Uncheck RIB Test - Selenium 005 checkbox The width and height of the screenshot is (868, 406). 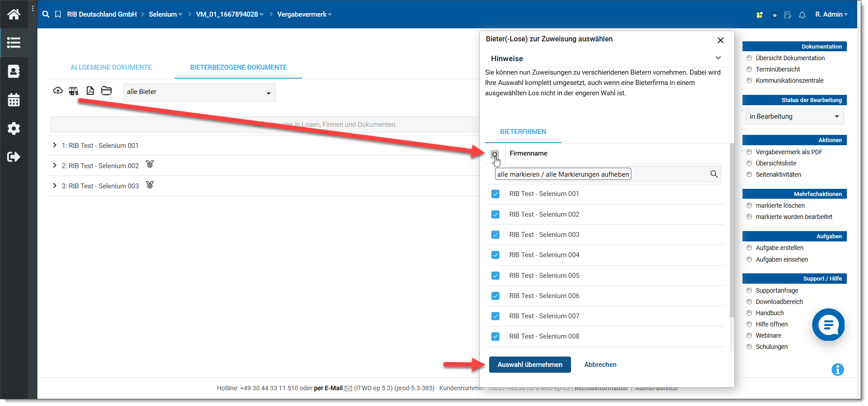pyautogui.click(x=495, y=276)
